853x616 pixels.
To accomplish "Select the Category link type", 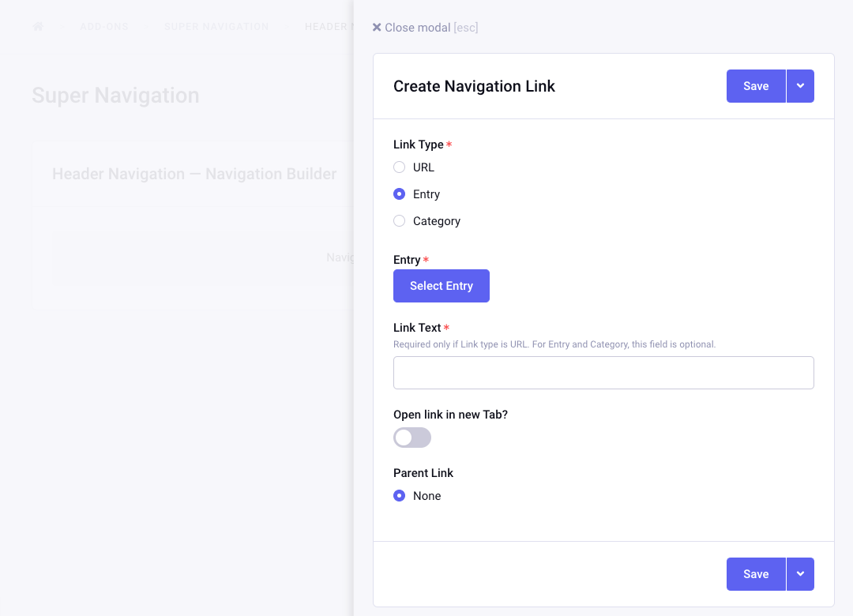I will click(400, 221).
